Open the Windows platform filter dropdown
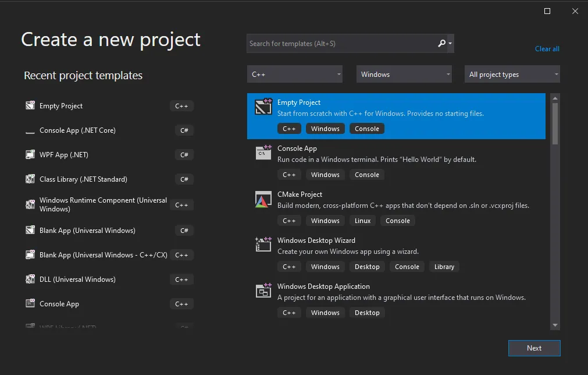This screenshot has height=375, width=588. (404, 75)
